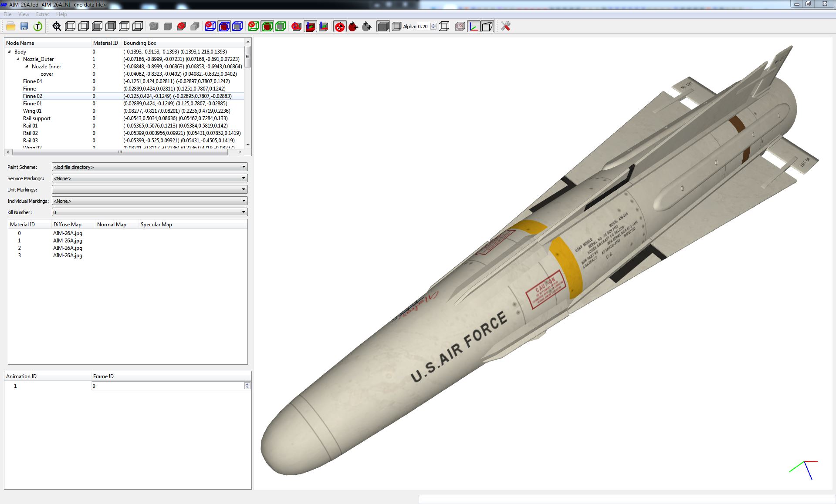Viewport: 836px width, 504px height.
Task: Click the wireframe cube icon right of Alpha
Action: (444, 27)
